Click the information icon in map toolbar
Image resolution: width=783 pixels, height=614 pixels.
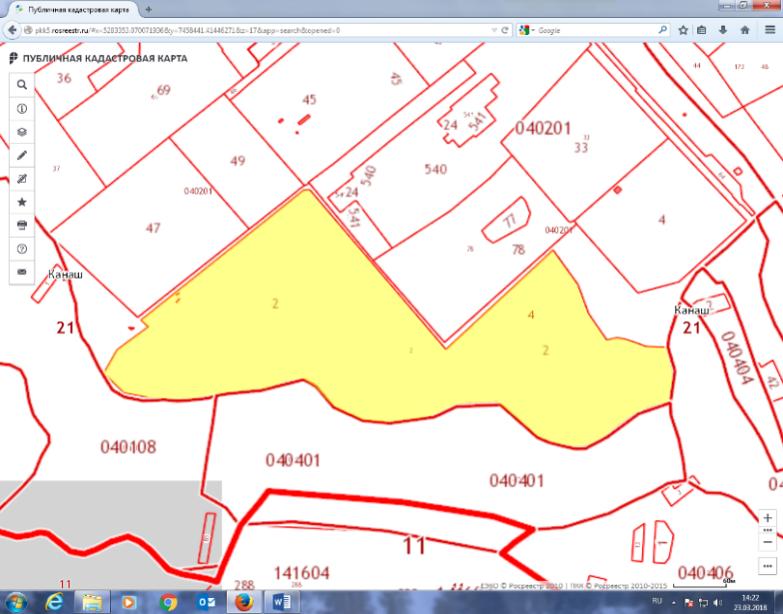(x=22, y=109)
